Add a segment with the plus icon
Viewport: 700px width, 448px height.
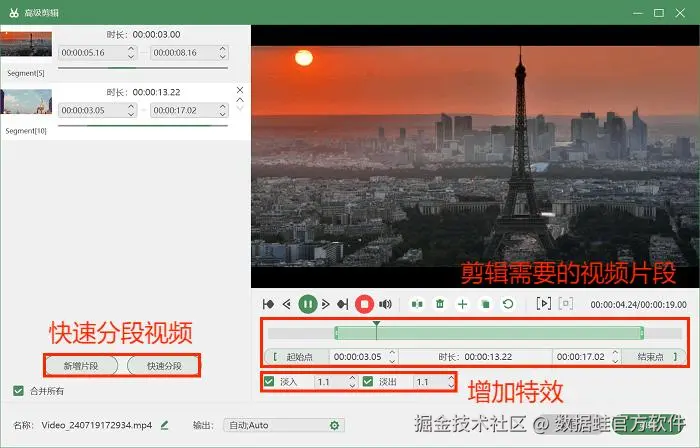click(462, 304)
